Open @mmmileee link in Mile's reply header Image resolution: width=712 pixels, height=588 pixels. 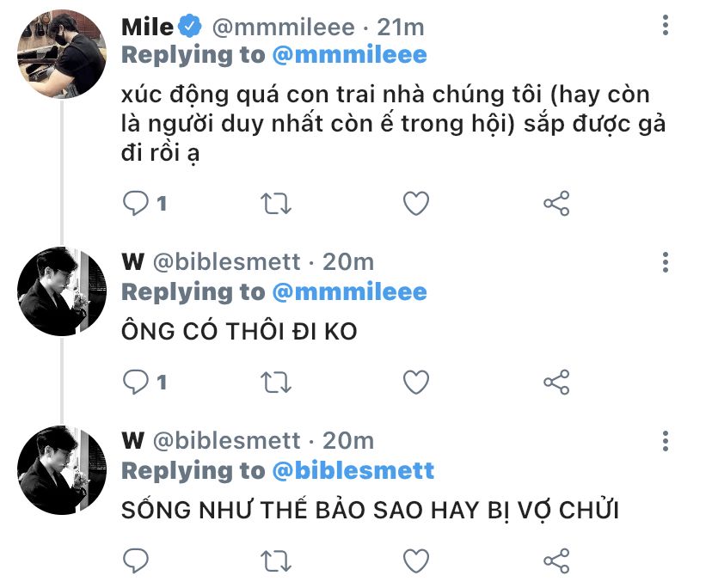(349, 55)
